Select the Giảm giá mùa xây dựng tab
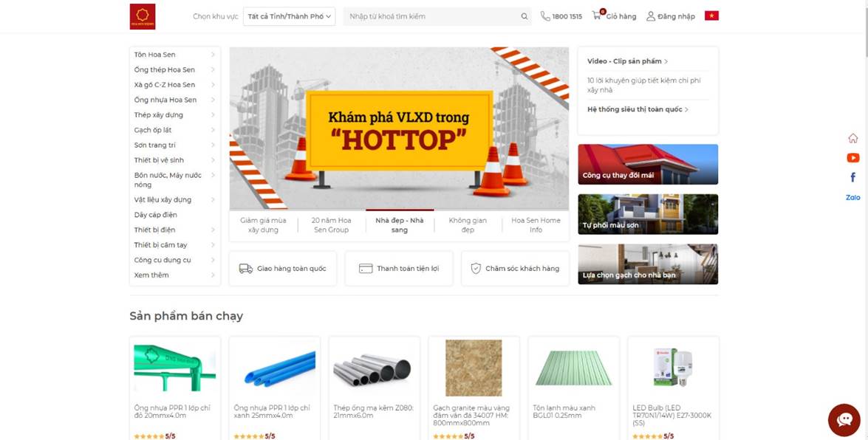Viewport: 868px width, 440px height. click(x=264, y=224)
